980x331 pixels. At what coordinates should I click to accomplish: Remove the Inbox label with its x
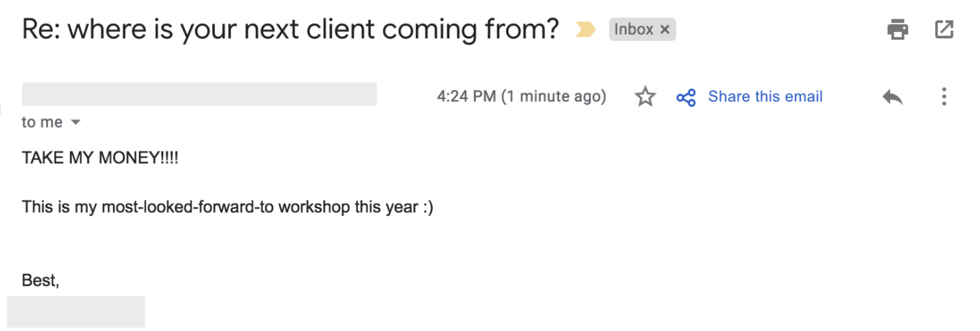665,29
